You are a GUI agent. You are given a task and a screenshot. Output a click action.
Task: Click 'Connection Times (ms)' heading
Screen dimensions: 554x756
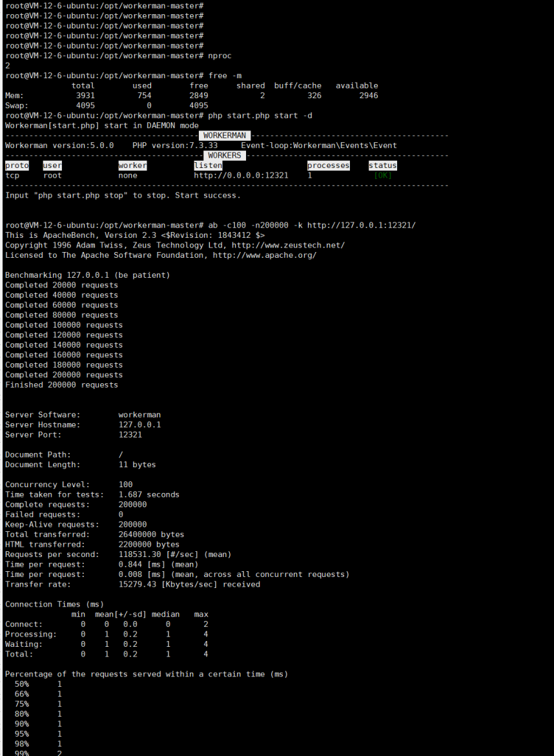[54, 604]
